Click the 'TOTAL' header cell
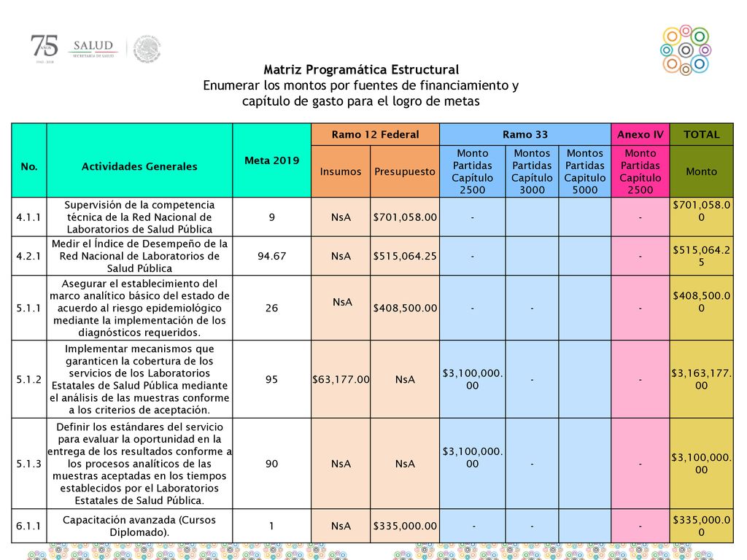This screenshot has height=560, width=747. pos(701,134)
